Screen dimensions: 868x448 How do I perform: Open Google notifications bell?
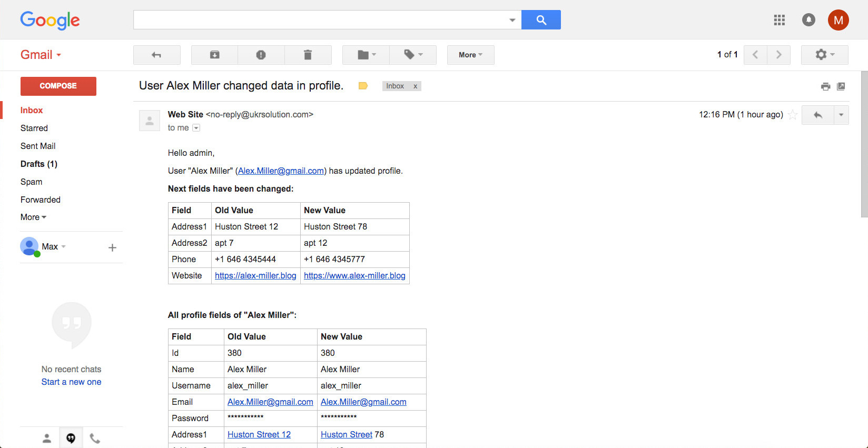(x=808, y=20)
